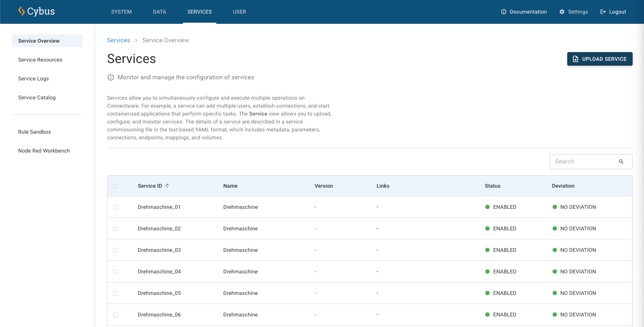The height and width of the screenshot is (327, 644).
Task: Click the Services breadcrumb link
Action: click(x=118, y=40)
